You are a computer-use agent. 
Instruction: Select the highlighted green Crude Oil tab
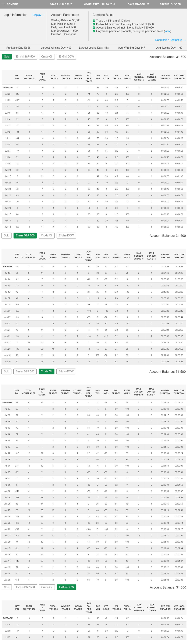tap(46, 371)
